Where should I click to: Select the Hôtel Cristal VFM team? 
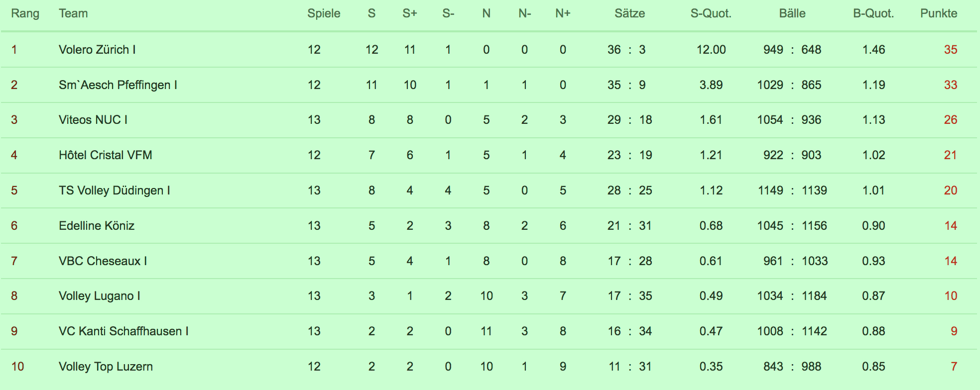coord(106,155)
